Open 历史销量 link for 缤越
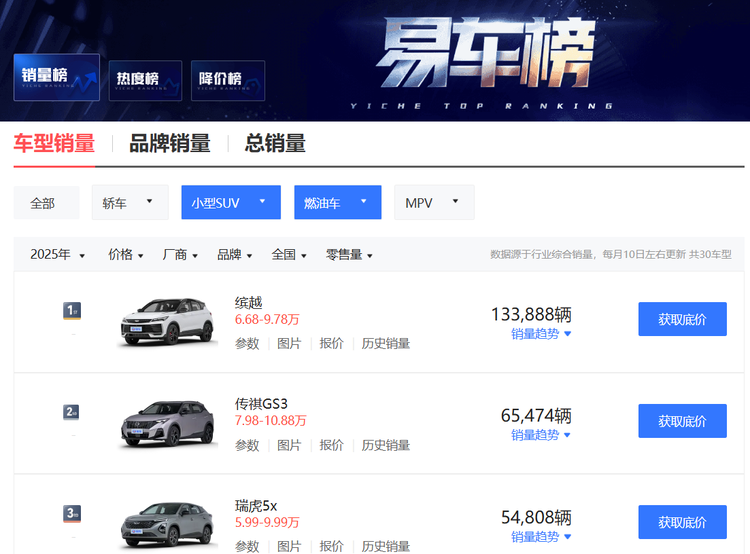 [x=385, y=344]
